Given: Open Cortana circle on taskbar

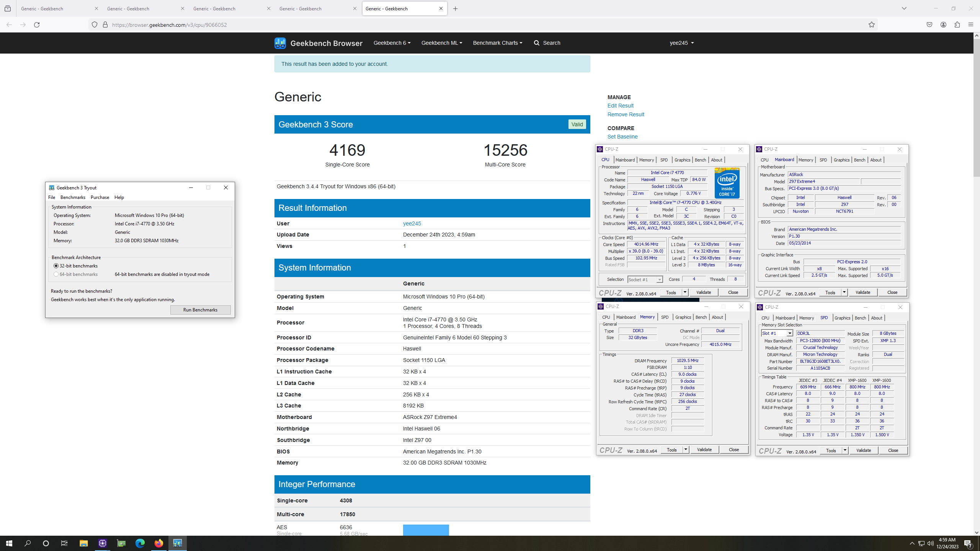Looking at the screenshot, I should coord(46,543).
